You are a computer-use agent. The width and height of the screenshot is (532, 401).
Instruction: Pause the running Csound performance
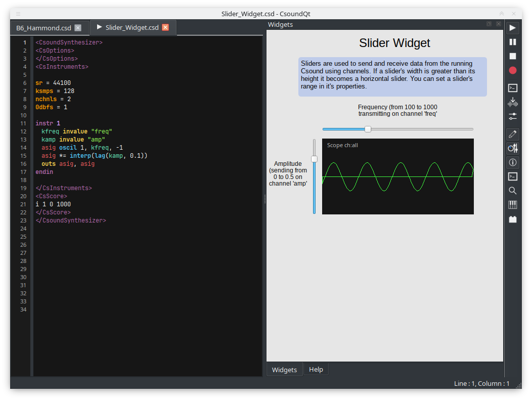pos(513,42)
